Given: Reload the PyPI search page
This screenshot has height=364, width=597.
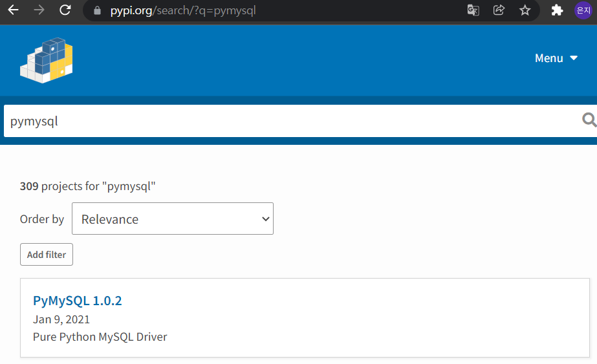Looking at the screenshot, I should (x=65, y=10).
